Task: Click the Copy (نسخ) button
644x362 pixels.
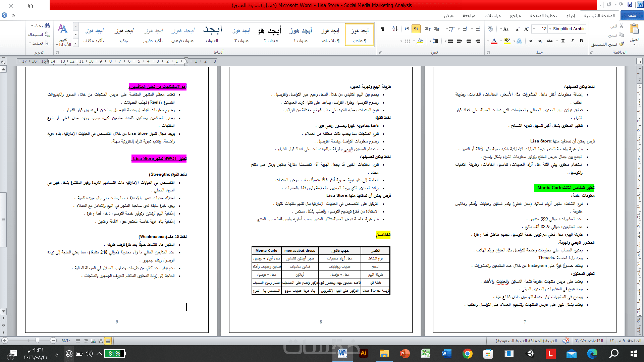Action: tap(616, 35)
